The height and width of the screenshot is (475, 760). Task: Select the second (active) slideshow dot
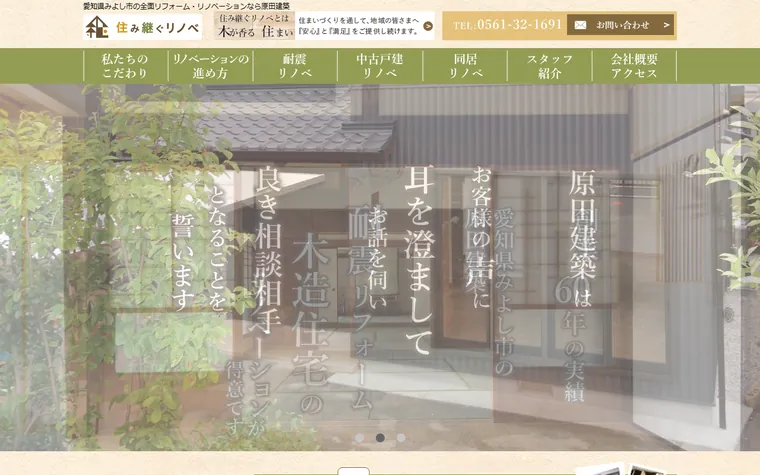[380, 438]
